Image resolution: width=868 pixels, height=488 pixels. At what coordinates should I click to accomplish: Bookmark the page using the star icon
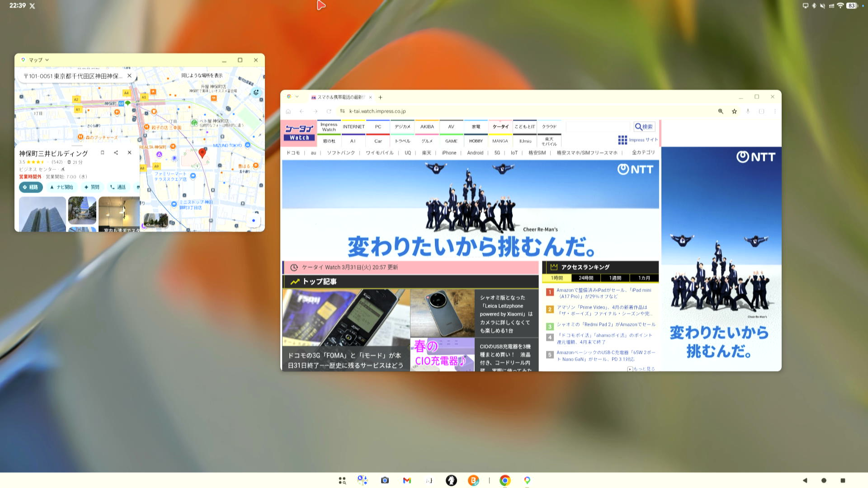coord(734,111)
